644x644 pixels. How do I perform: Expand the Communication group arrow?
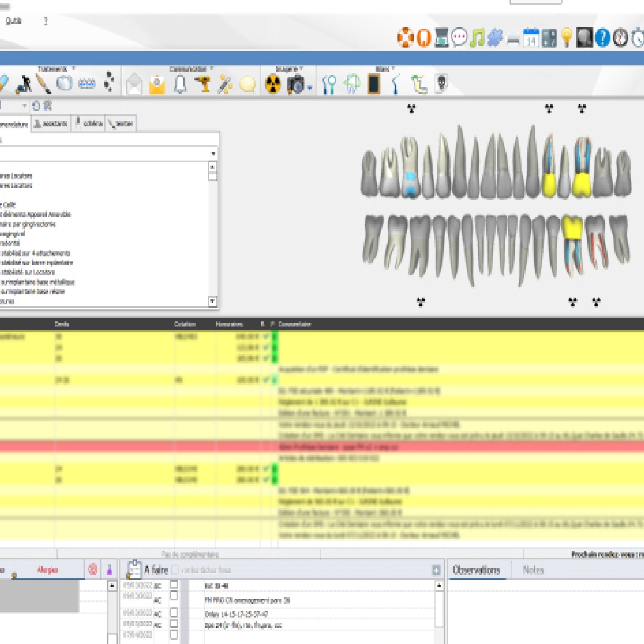point(212,69)
